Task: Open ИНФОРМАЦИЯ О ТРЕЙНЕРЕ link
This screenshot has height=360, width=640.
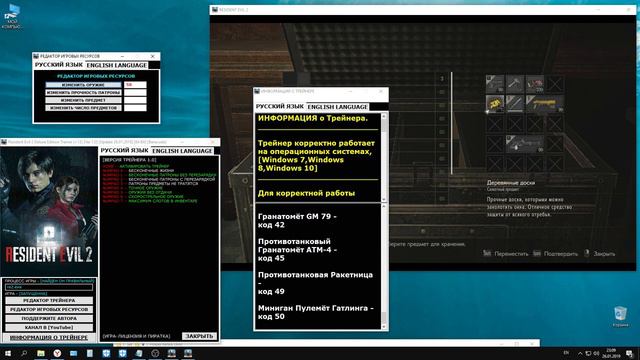Action: tap(49, 338)
